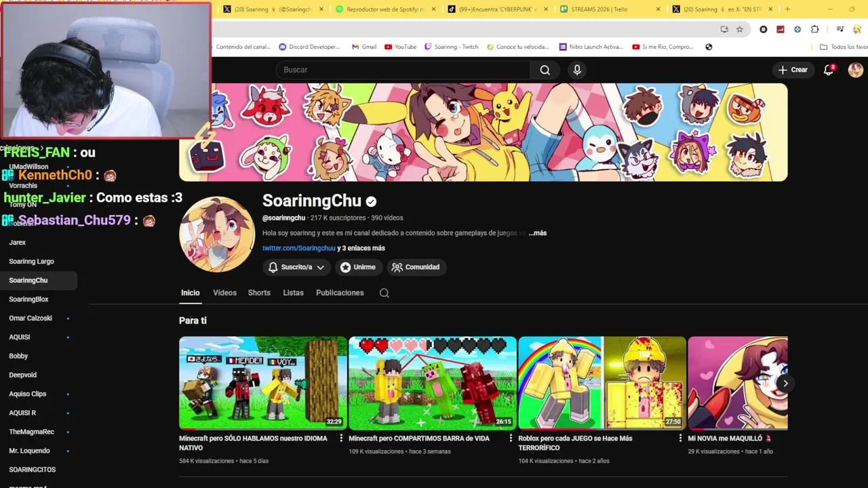Image resolution: width=868 pixels, height=488 pixels.
Task: Switch to the CYBERPUNK TikTok tab
Action: (498, 9)
